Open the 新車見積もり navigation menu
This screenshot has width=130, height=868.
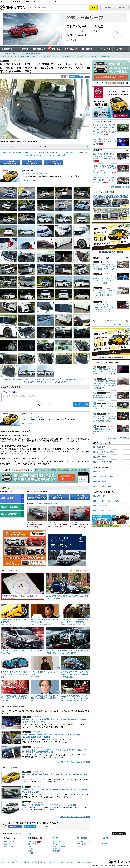click(x=7, y=49)
